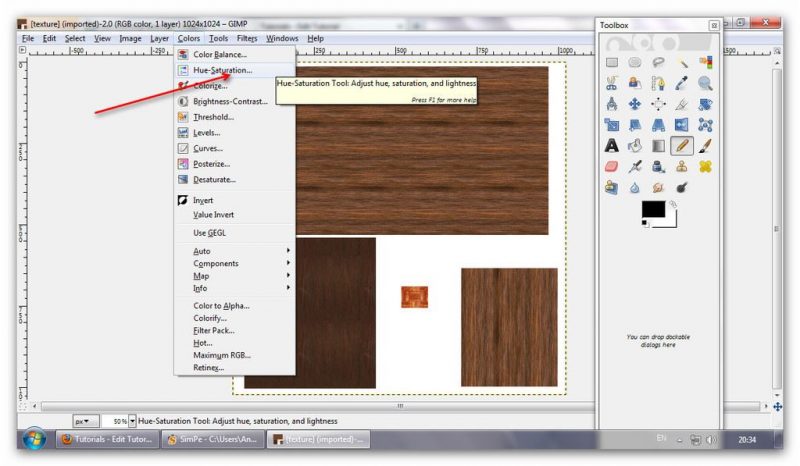Select the Alignment tool
This screenshot has width=800, height=466.
click(x=658, y=104)
